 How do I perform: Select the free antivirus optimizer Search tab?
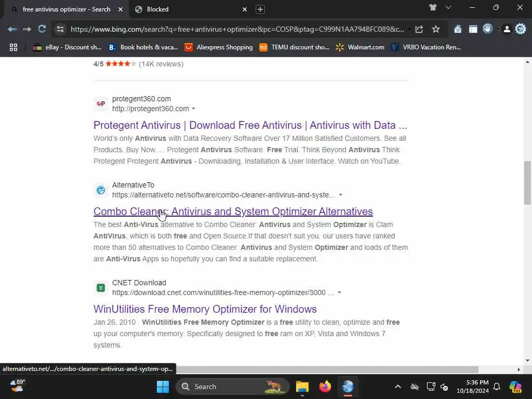pos(66,9)
